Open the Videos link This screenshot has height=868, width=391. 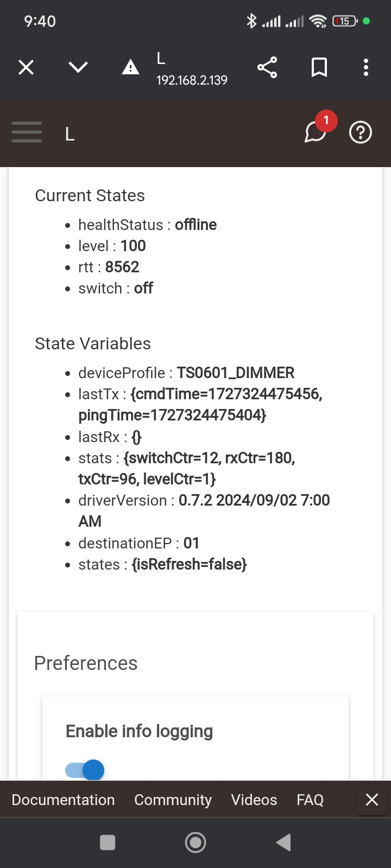tap(254, 800)
